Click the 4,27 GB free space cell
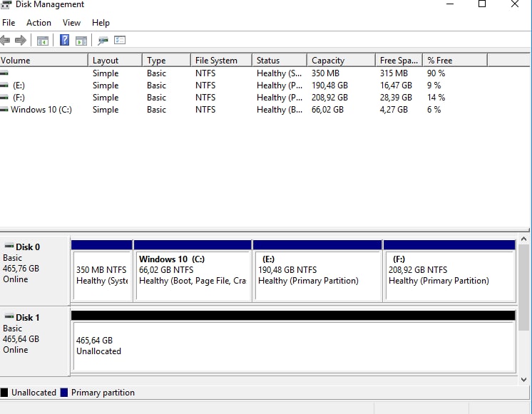 tap(394, 110)
